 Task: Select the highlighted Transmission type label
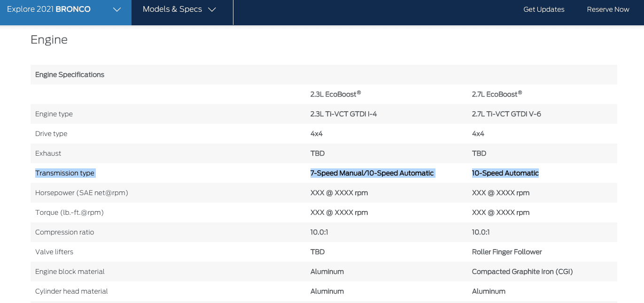(x=65, y=173)
